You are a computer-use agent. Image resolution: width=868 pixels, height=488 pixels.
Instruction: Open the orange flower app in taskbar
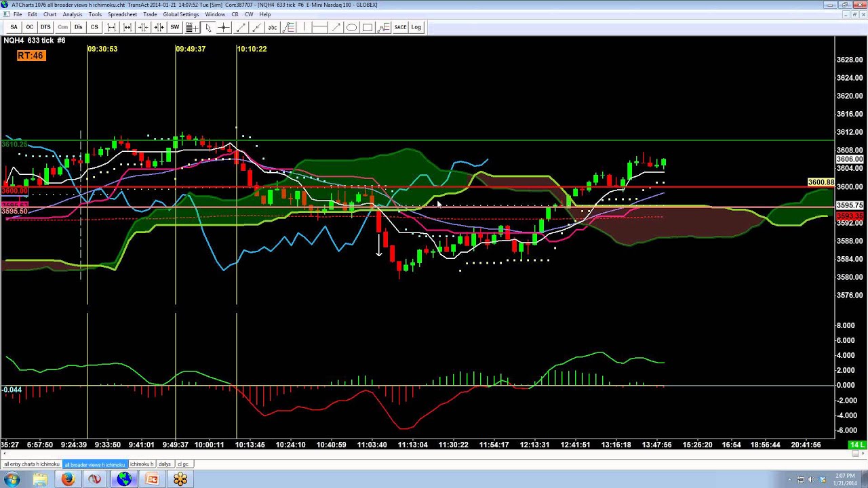click(x=180, y=479)
